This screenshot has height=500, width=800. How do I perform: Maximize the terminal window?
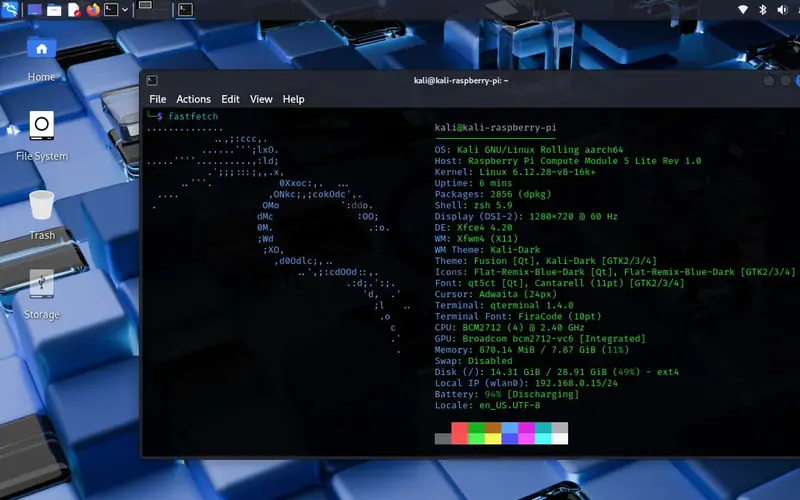tap(786, 81)
